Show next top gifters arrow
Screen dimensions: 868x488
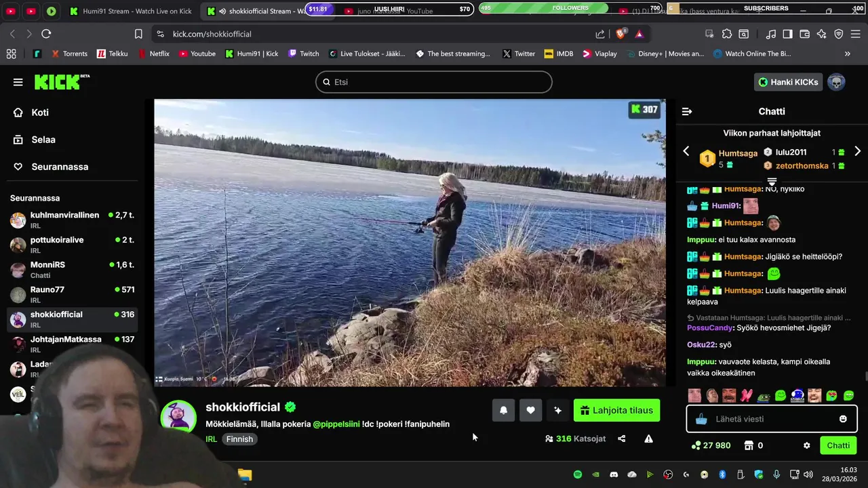[x=857, y=151]
